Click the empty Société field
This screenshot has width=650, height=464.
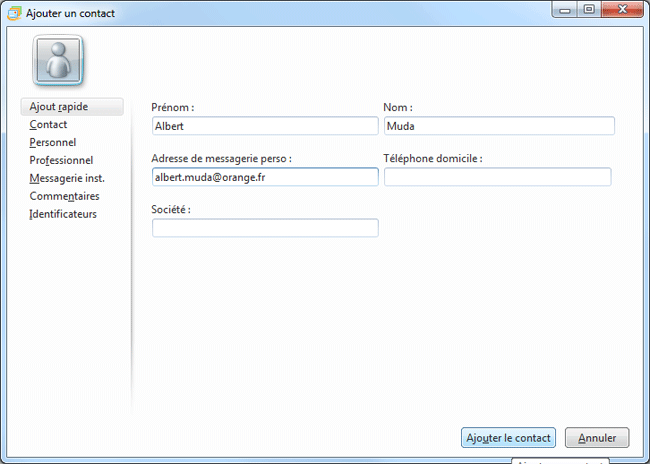click(x=265, y=228)
